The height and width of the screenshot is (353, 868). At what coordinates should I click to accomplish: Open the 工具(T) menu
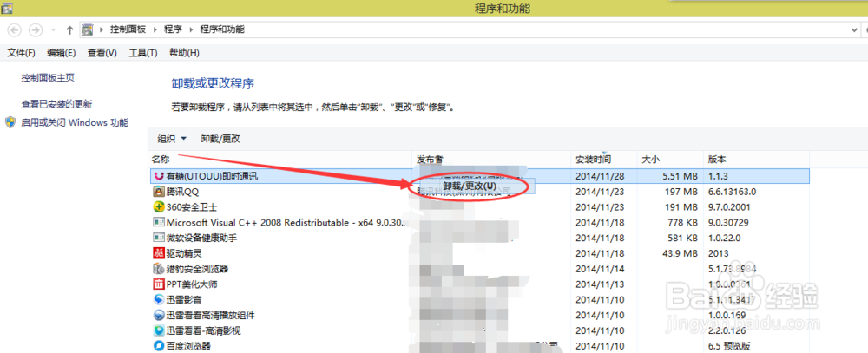[x=143, y=53]
